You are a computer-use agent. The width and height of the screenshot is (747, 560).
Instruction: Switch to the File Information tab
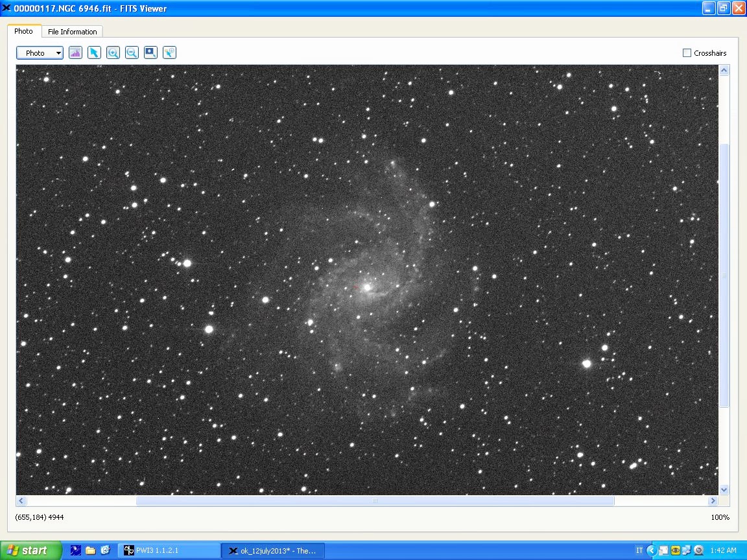(72, 32)
